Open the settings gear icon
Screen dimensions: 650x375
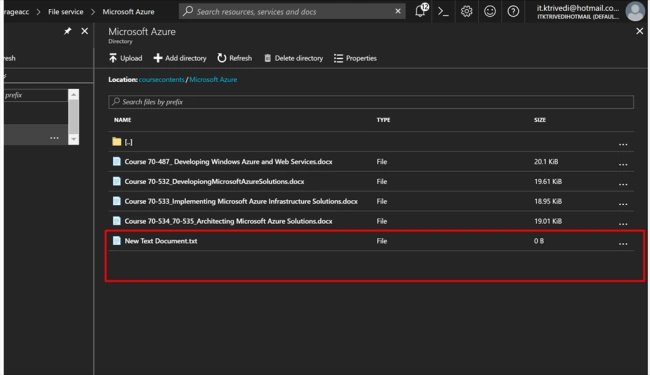[x=466, y=11]
